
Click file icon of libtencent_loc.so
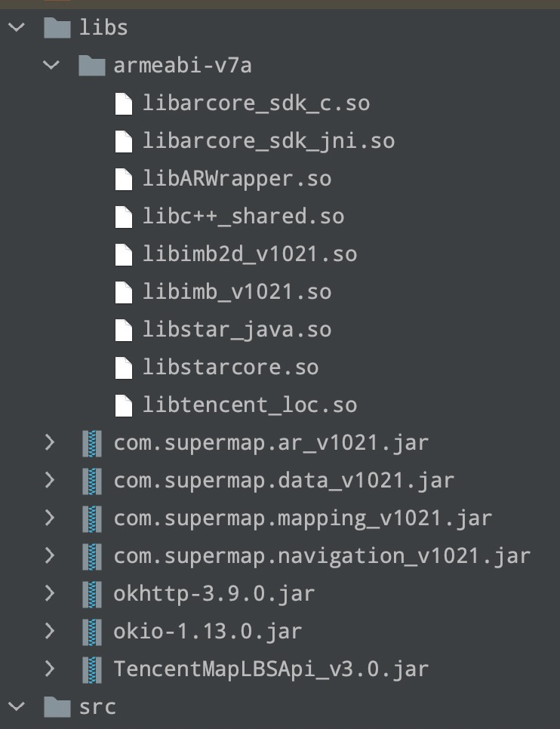coord(124,405)
